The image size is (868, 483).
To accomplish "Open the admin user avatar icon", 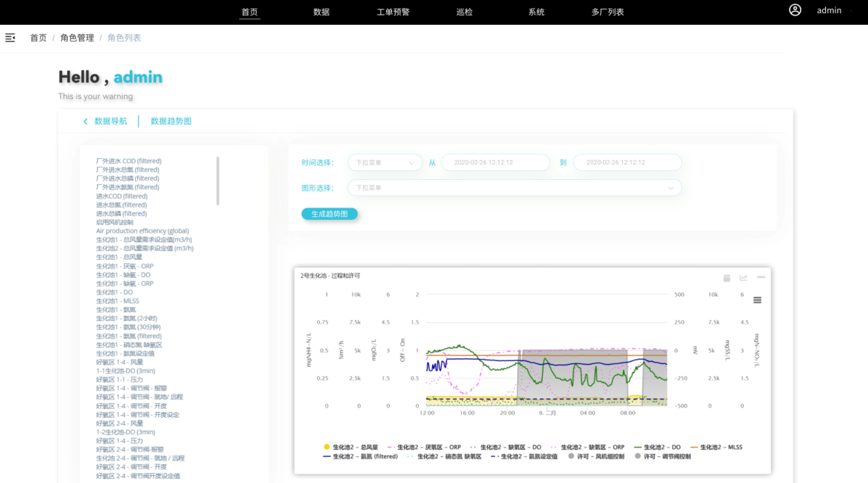I will coord(795,10).
